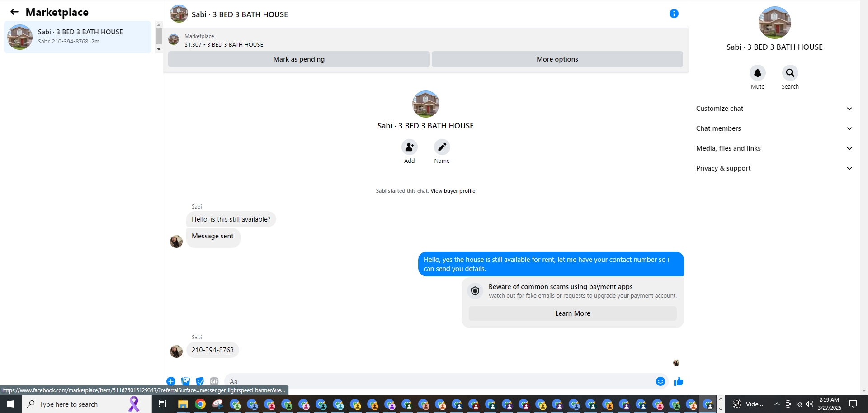This screenshot has height=413, width=868.
Task: Open More options for listing
Action: tap(557, 59)
